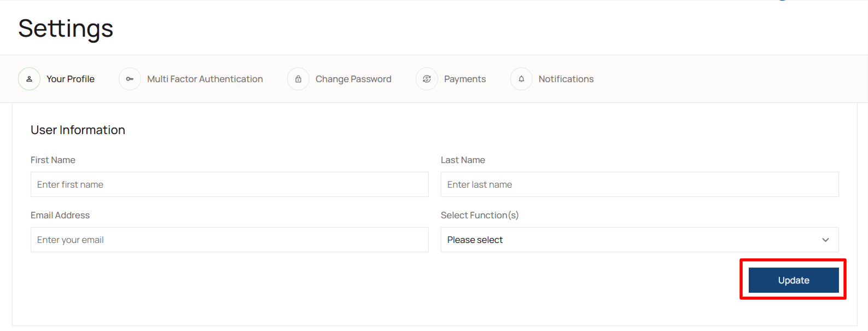868x331 pixels.
Task: Expand the Please select chevron arrow
Action: point(825,240)
